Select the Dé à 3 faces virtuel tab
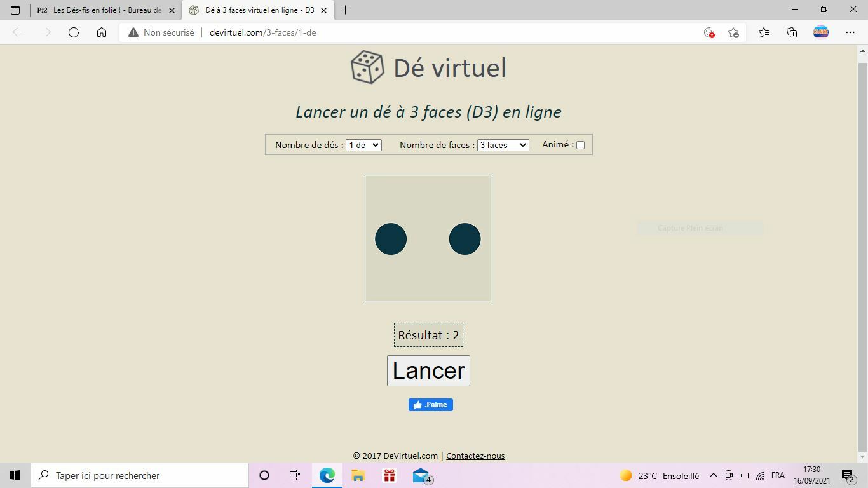Image resolution: width=868 pixels, height=488 pixels. tap(258, 10)
